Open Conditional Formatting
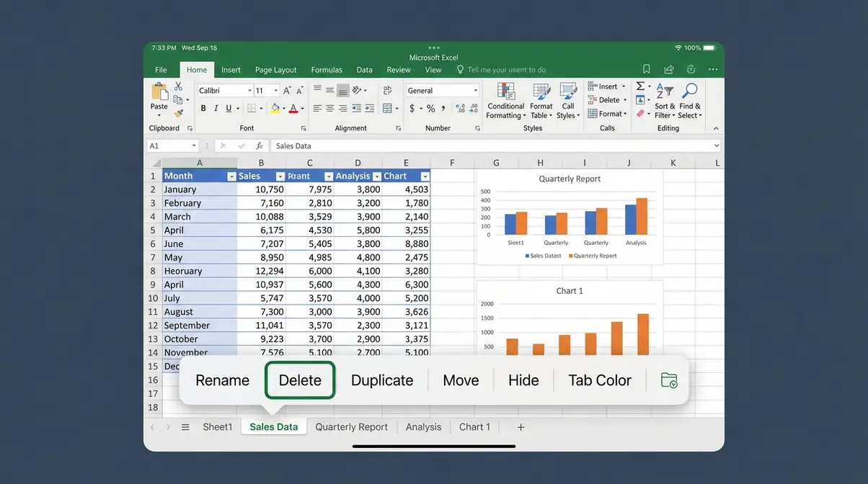This screenshot has height=484, width=868. click(506, 101)
